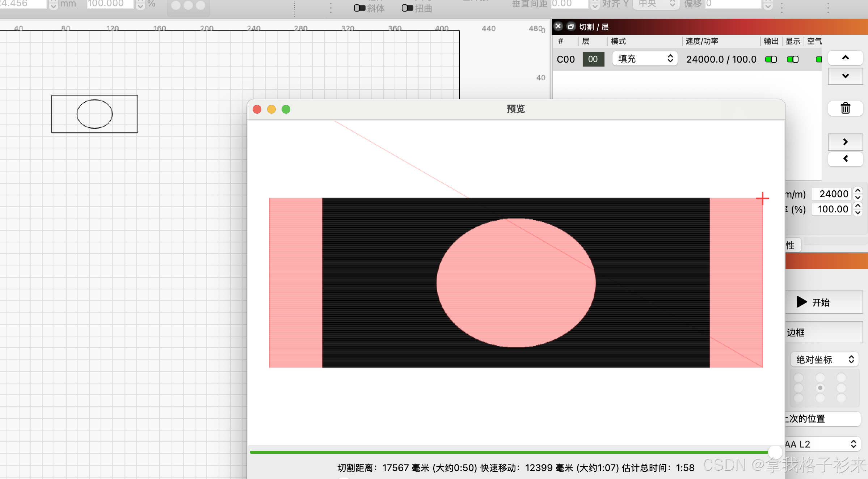Select the center job origin radio button
The width and height of the screenshot is (868, 479).
point(820,388)
